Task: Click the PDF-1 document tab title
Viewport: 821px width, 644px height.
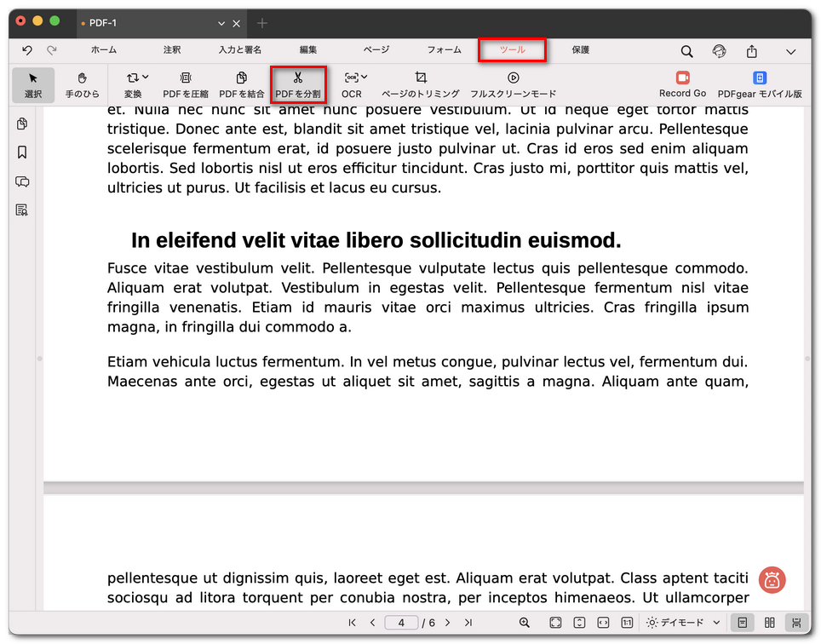Action: click(x=103, y=23)
